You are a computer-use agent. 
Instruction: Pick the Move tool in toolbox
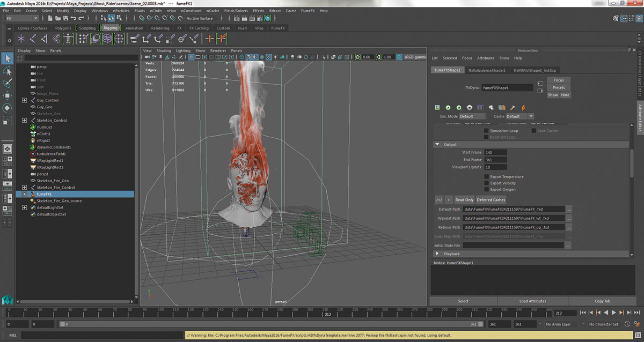8,95
